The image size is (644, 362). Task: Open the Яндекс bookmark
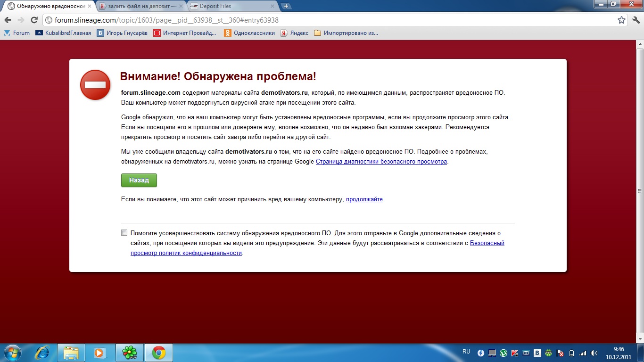[x=295, y=33]
